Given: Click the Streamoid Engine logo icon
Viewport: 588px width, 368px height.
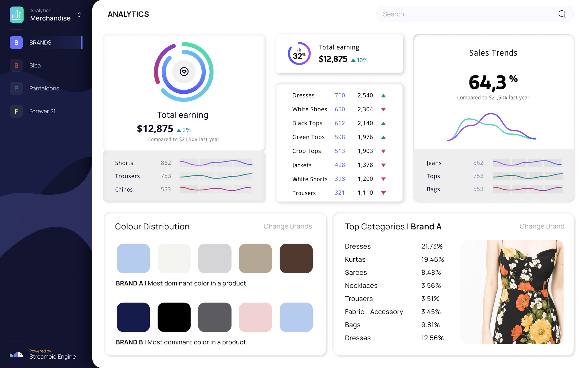Looking at the screenshot, I should coord(16,354).
